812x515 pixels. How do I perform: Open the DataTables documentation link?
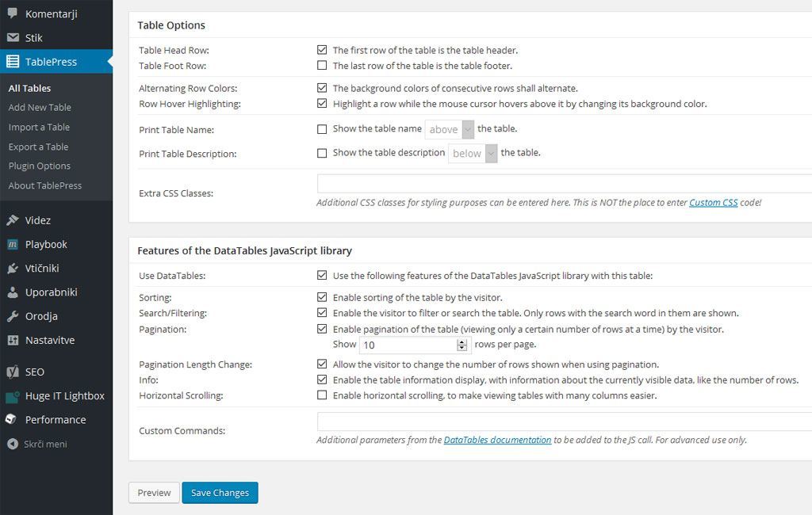coord(497,440)
